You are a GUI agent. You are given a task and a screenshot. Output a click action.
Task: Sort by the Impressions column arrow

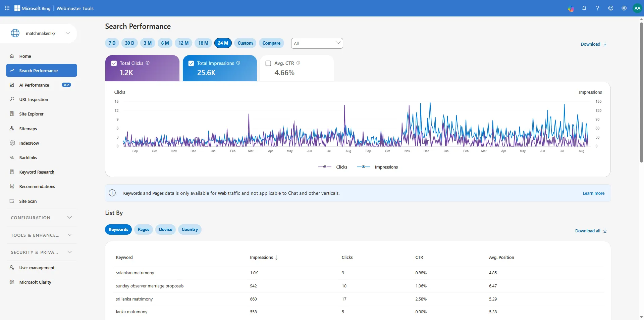tap(276, 258)
